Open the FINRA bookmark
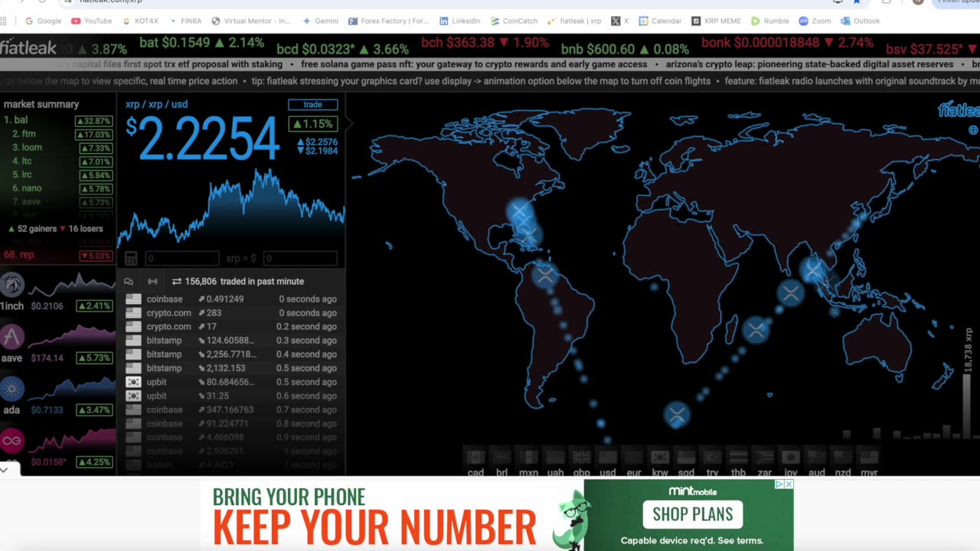 point(184,21)
